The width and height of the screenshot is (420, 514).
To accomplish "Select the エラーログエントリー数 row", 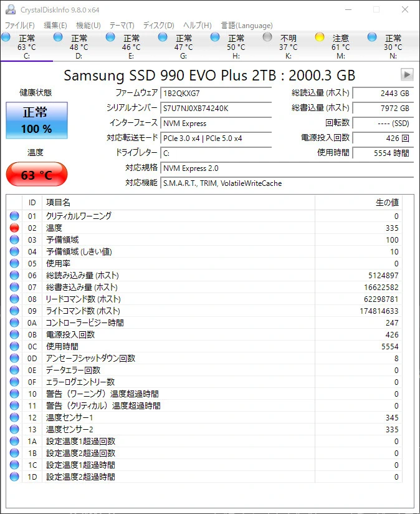I will coord(204,382).
